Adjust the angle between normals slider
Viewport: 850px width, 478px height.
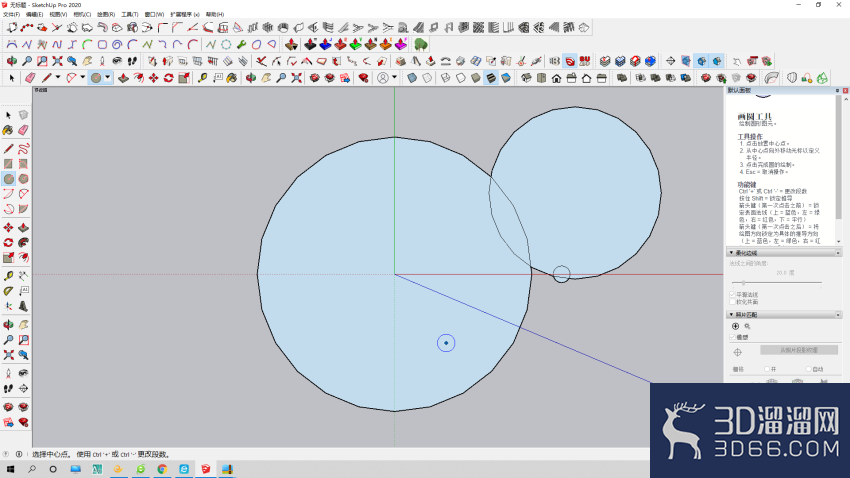pos(743,282)
